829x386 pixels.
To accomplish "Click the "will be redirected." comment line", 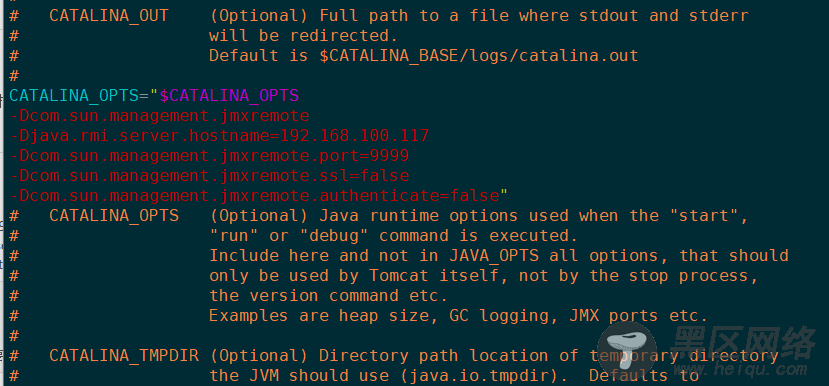I will click(x=303, y=36).
